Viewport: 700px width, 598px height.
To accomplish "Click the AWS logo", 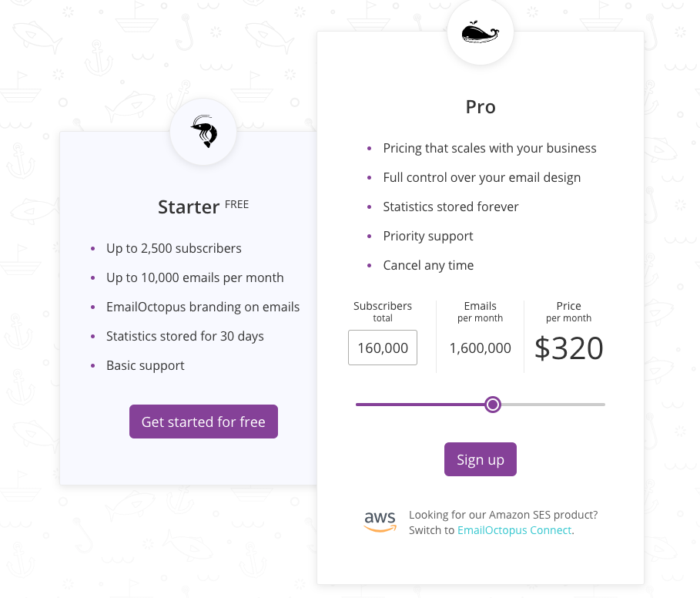I will [x=380, y=522].
